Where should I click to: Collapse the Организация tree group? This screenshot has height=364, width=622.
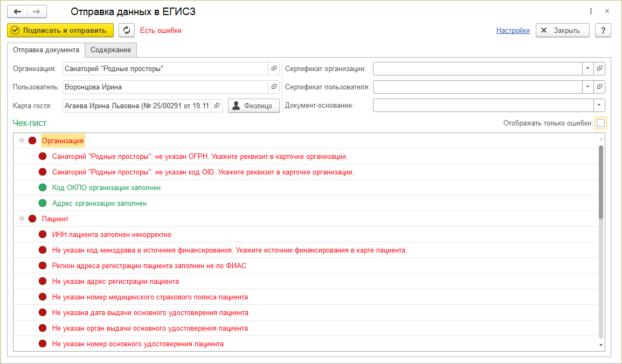(22, 141)
